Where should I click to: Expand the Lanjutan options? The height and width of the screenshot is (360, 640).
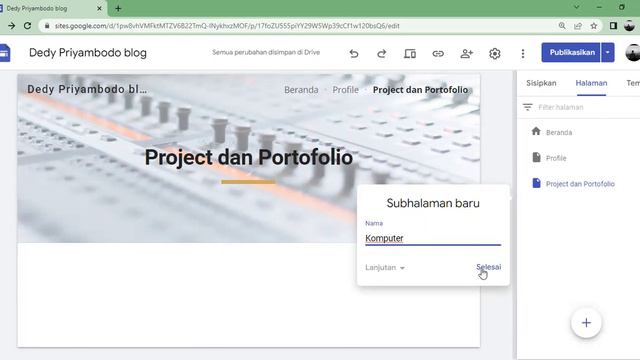[x=385, y=267]
